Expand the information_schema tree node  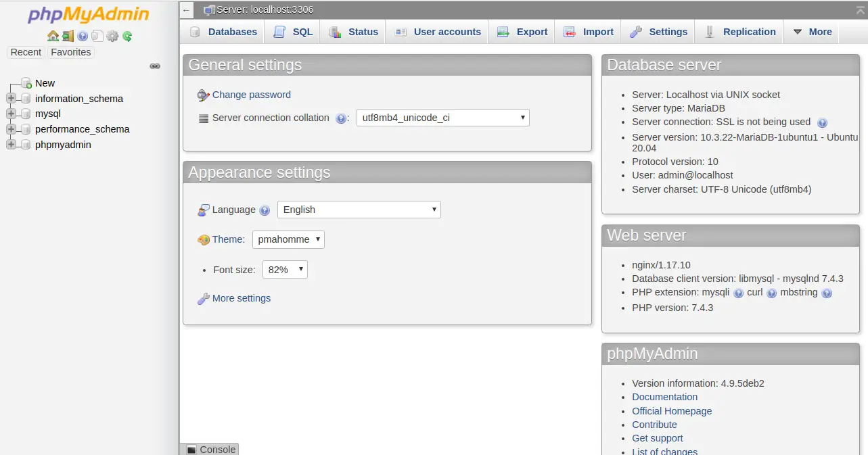pyautogui.click(x=11, y=99)
